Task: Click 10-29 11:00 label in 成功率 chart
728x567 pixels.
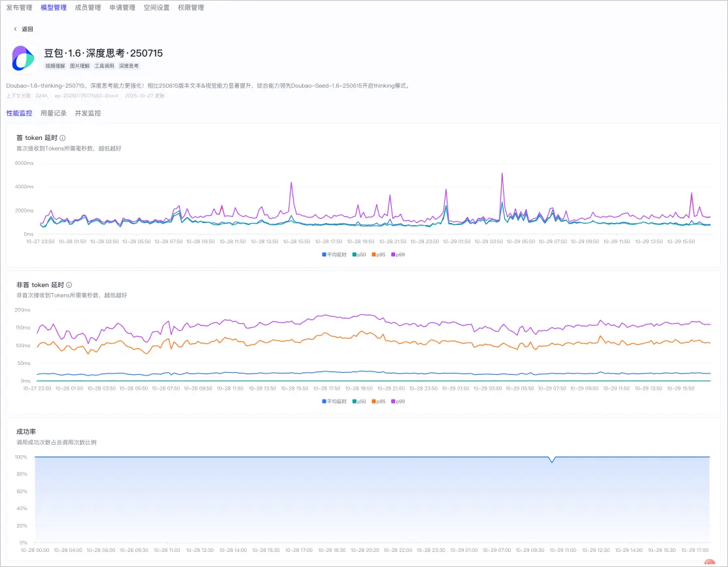Action: (563, 550)
